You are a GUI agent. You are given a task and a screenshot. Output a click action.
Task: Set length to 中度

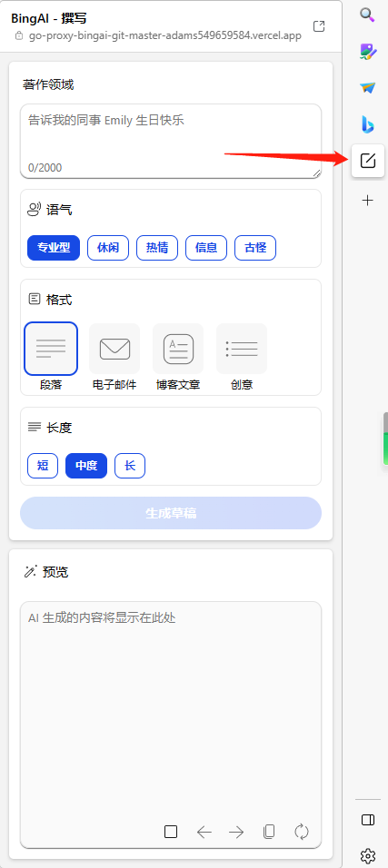tap(86, 466)
